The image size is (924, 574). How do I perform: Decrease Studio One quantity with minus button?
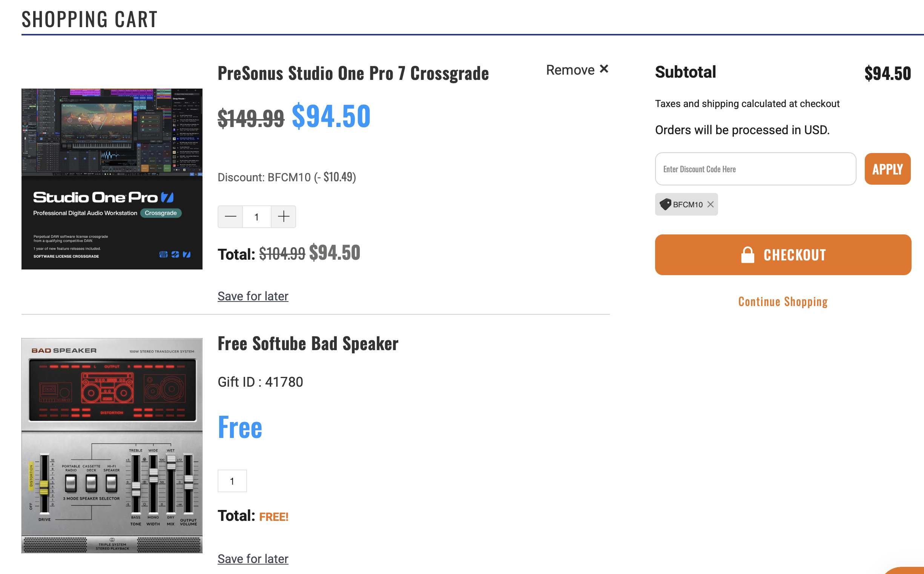pyautogui.click(x=230, y=217)
